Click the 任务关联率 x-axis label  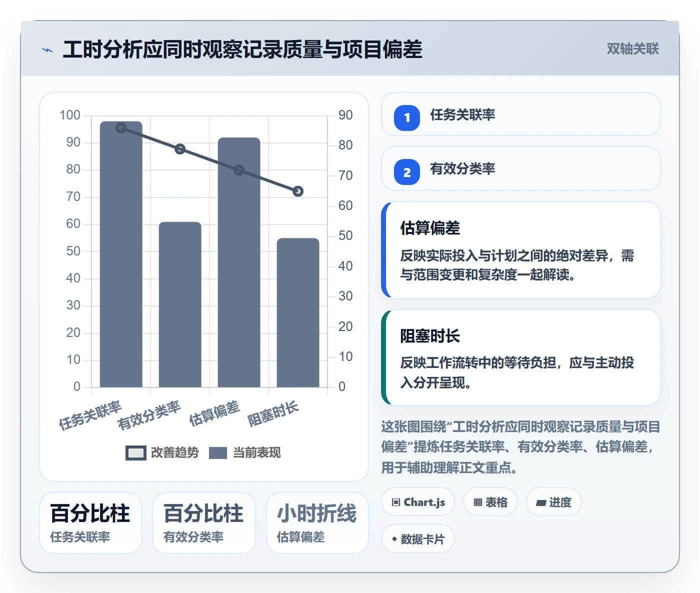90,415
